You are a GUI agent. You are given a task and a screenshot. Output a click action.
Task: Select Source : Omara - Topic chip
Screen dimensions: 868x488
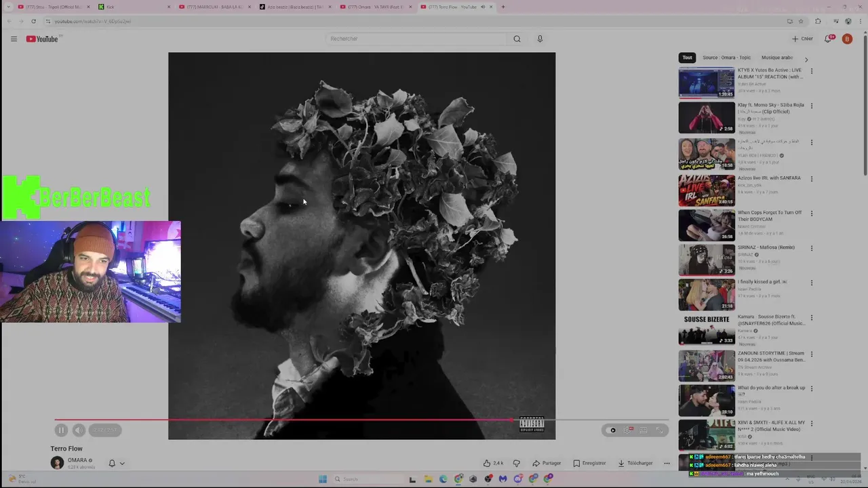(x=726, y=58)
